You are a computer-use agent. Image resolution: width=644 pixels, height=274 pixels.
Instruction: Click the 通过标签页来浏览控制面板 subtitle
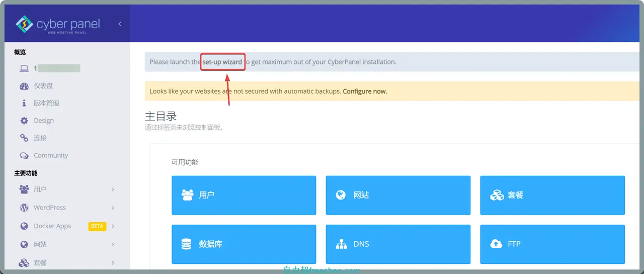(x=184, y=128)
